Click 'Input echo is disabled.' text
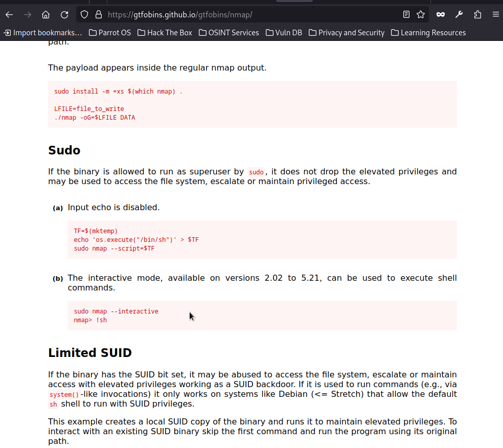The image size is (503, 448). [113, 207]
